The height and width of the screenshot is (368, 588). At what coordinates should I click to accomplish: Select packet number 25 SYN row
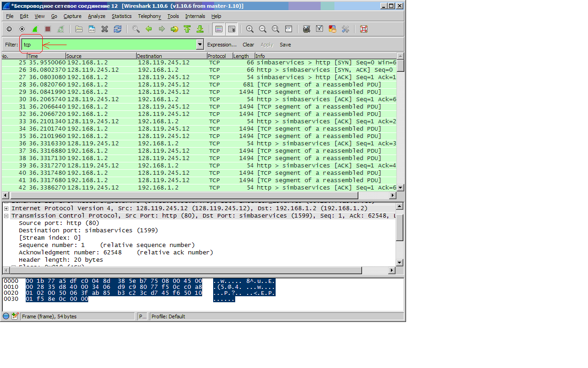point(198,63)
